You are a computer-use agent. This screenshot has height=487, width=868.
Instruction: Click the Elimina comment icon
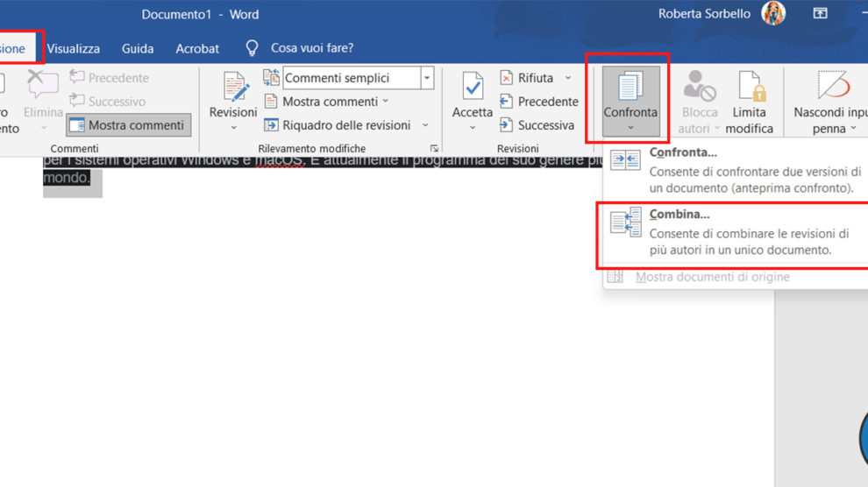[43, 85]
